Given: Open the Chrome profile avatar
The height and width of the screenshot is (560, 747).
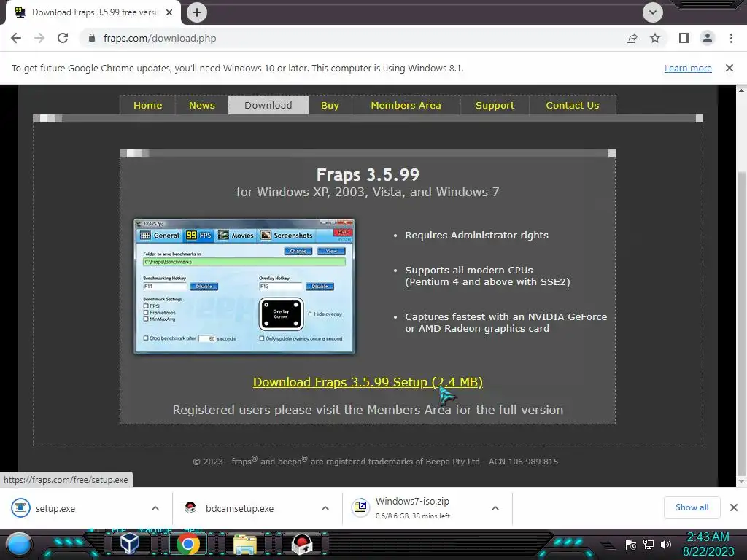Looking at the screenshot, I should 708,38.
